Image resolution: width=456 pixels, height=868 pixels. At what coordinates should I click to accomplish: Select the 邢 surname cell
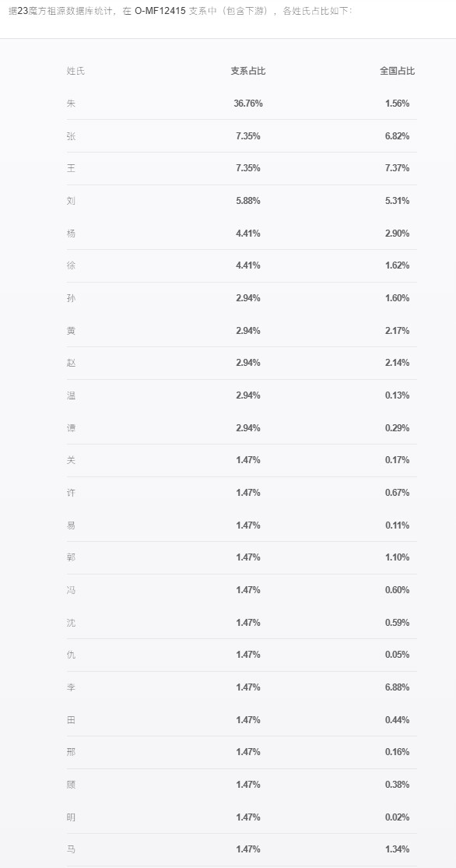pos(72,752)
